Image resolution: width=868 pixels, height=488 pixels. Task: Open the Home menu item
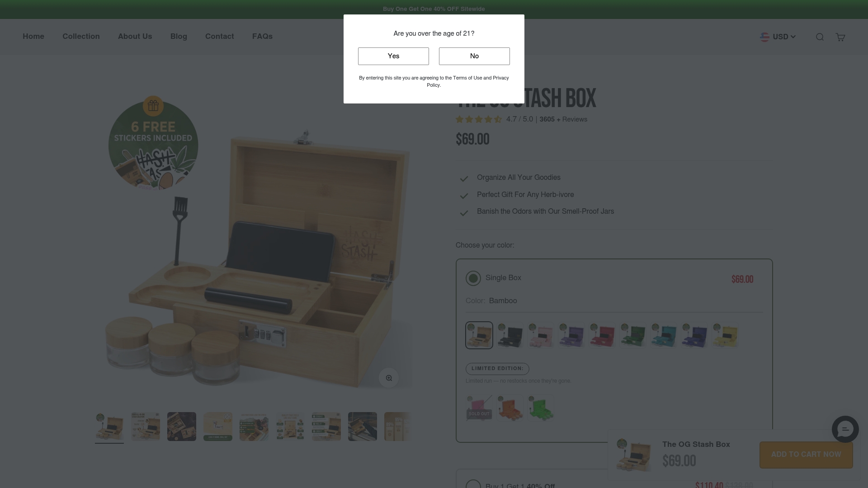(33, 37)
